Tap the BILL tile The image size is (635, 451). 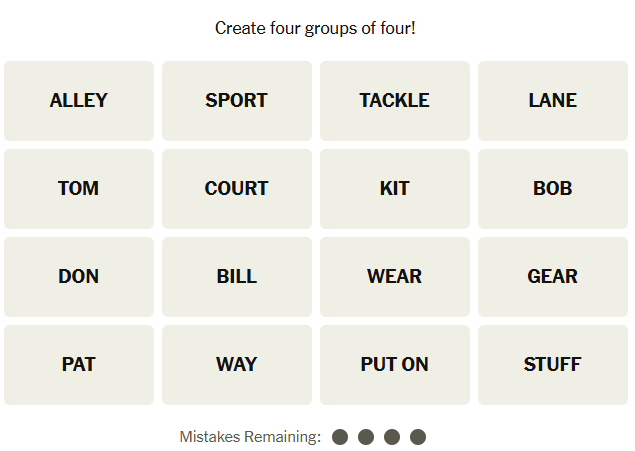(237, 277)
